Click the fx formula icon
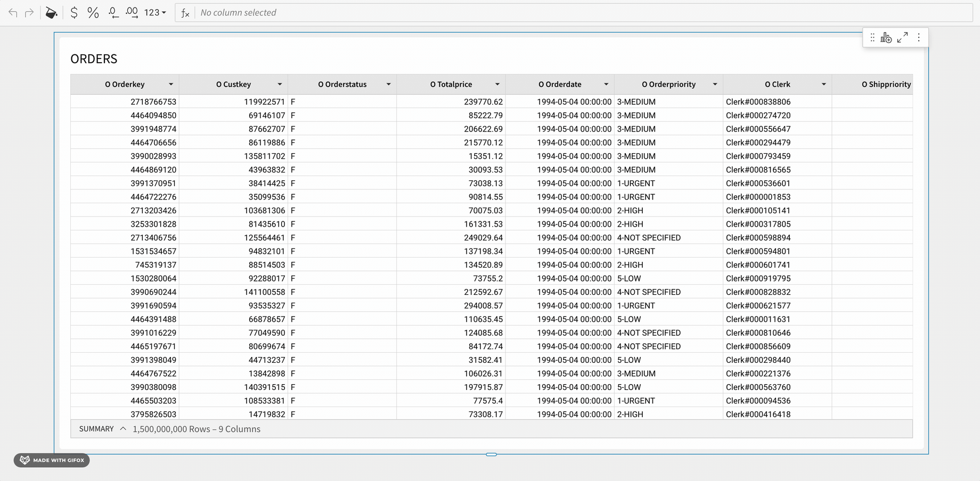 tap(185, 13)
